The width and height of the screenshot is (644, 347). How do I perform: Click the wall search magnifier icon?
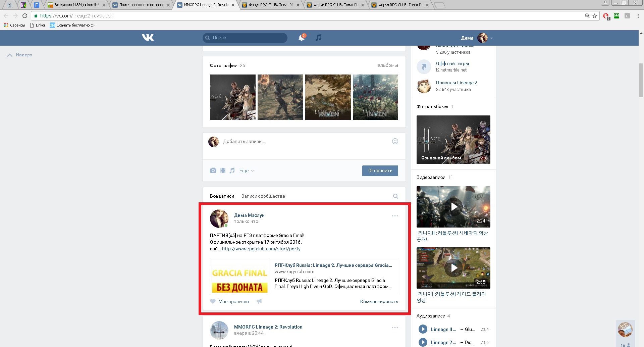pyautogui.click(x=395, y=196)
